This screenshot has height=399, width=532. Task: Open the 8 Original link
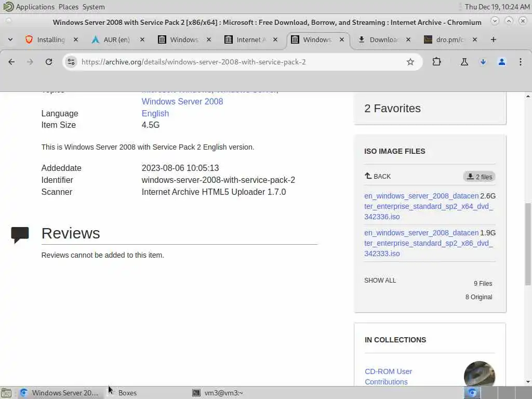pyautogui.click(x=478, y=297)
